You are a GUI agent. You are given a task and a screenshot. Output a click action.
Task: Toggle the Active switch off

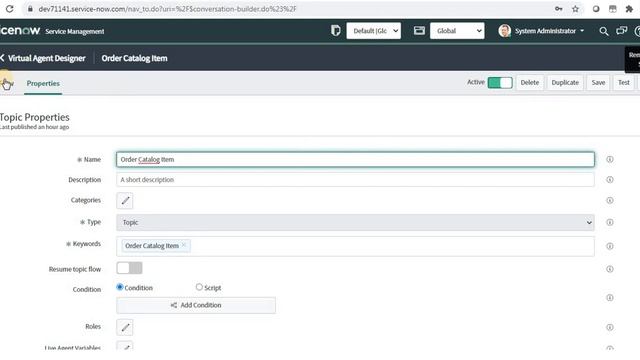[x=500, y=83]
